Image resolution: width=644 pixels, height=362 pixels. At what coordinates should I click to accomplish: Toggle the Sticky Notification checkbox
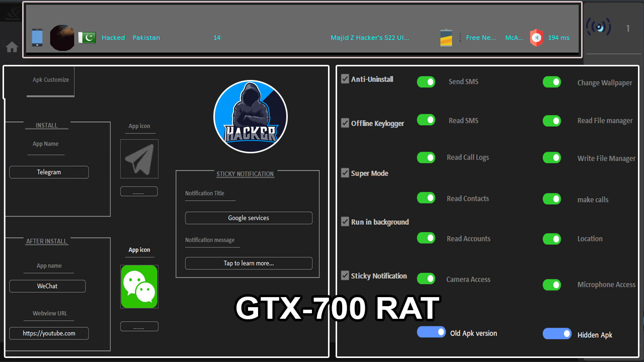coord(345,276)
